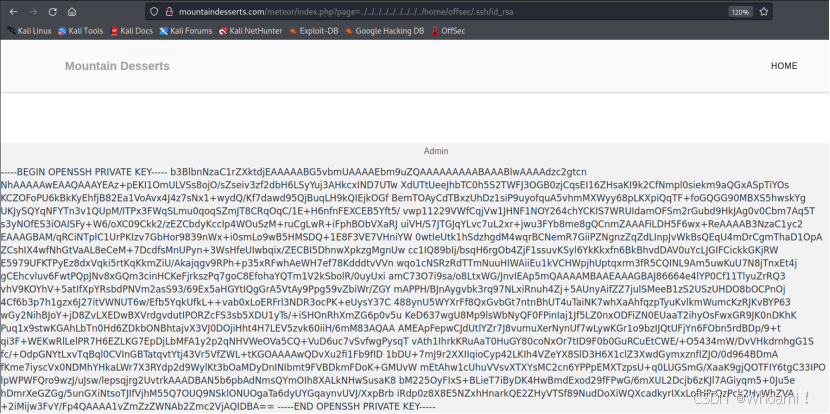Open Kali NetHunter bookmark
Screen dimensions: 830x414
coord(251,31)
